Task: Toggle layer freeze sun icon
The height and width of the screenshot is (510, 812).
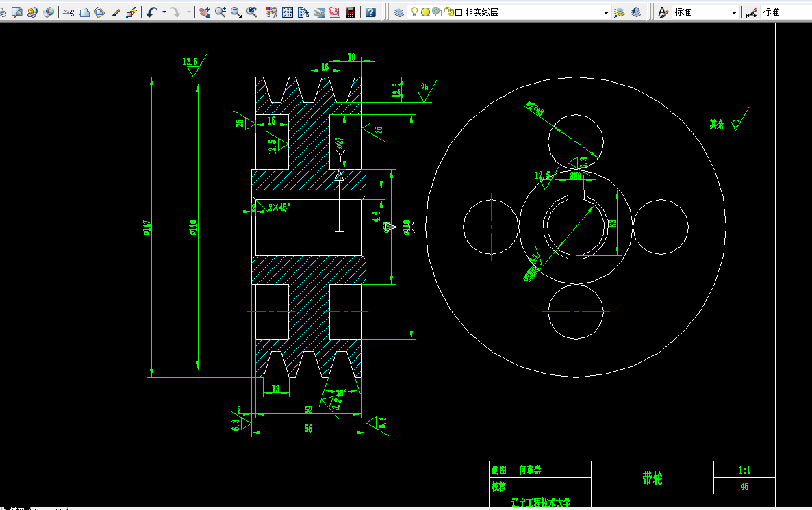Action: 425,12
